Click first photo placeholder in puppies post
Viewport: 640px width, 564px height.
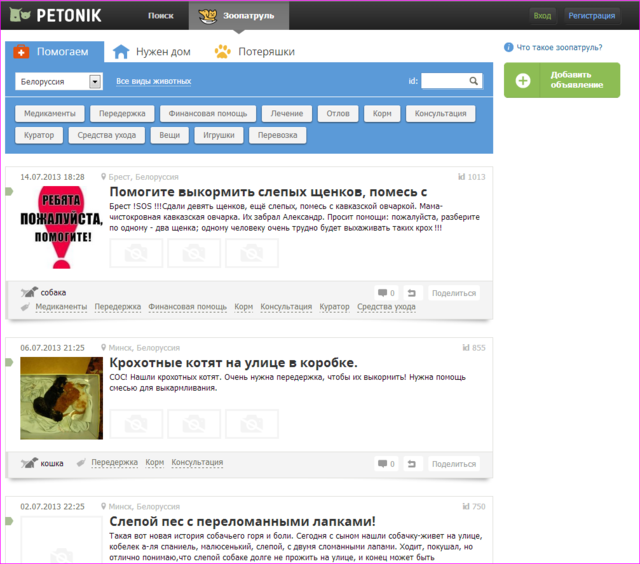pos(135,253)
